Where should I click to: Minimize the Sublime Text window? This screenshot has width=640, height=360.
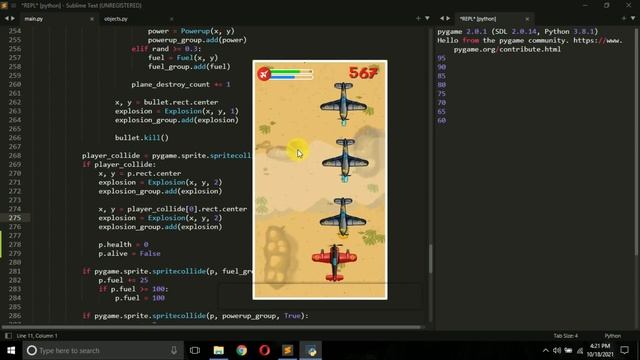585,5
